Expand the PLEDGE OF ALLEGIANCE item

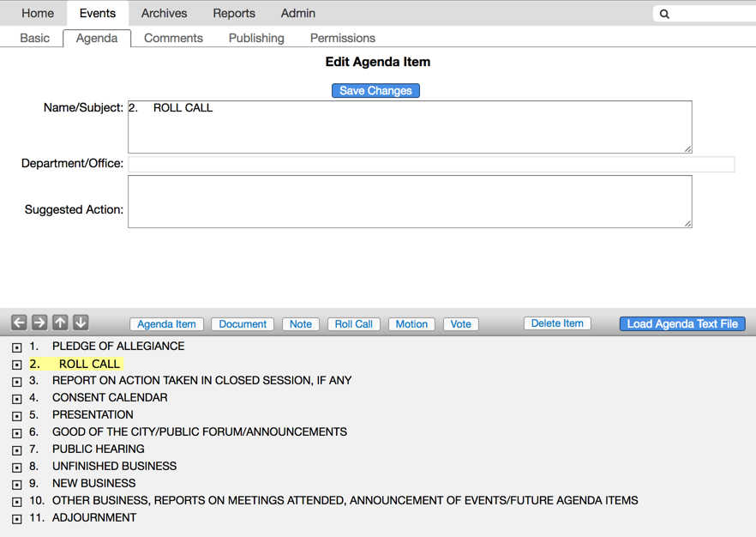[x=17, y=347]
